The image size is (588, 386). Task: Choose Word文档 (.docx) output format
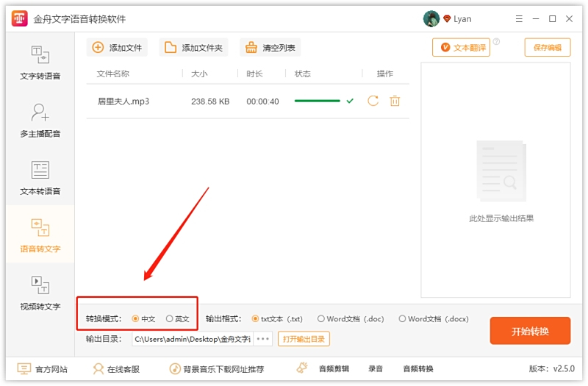(402, 319)
